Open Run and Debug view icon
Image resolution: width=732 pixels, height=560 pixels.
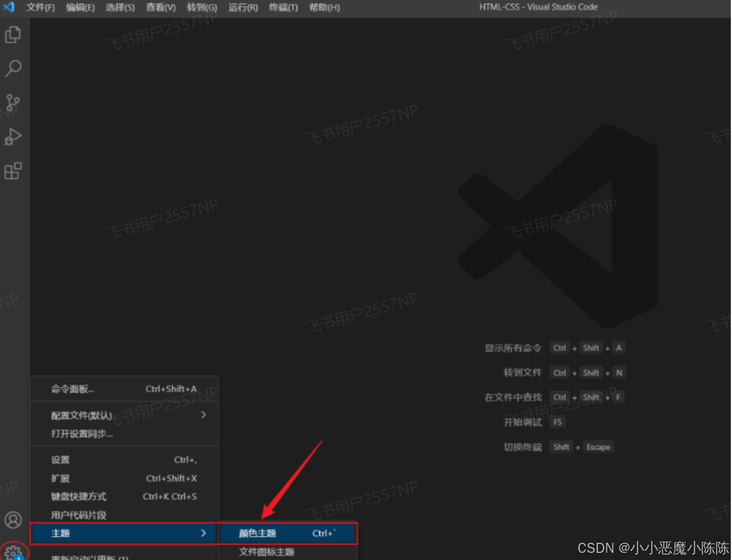point(13,137)
